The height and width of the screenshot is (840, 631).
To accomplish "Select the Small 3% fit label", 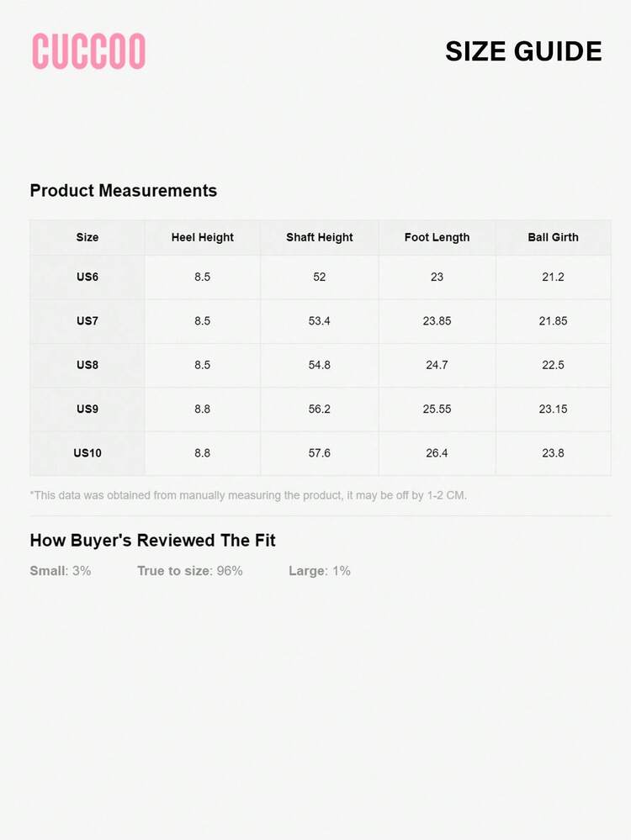I will click(x=61, y=571).
